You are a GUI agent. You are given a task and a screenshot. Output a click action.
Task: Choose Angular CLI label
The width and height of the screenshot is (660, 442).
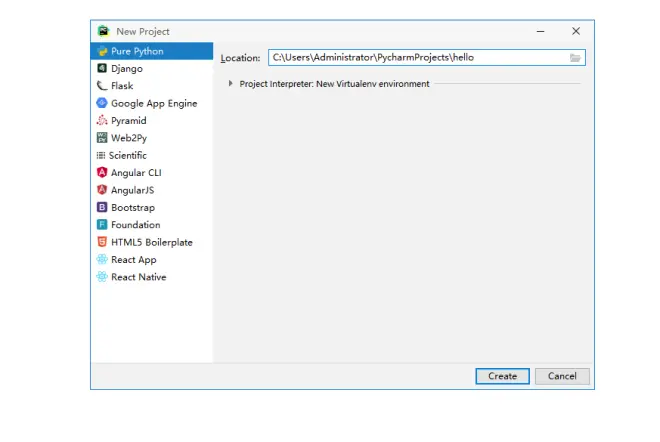click(x=136, y=173)
